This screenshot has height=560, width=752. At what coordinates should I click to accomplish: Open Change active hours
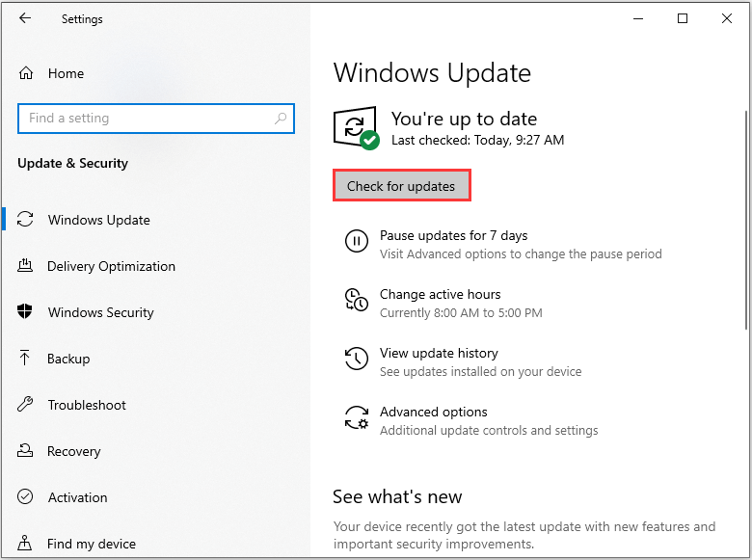[x=441, y=294]
